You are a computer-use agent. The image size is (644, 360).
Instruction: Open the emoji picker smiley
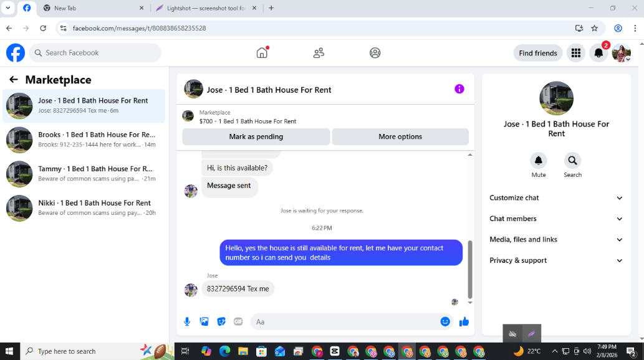[445, 321]
